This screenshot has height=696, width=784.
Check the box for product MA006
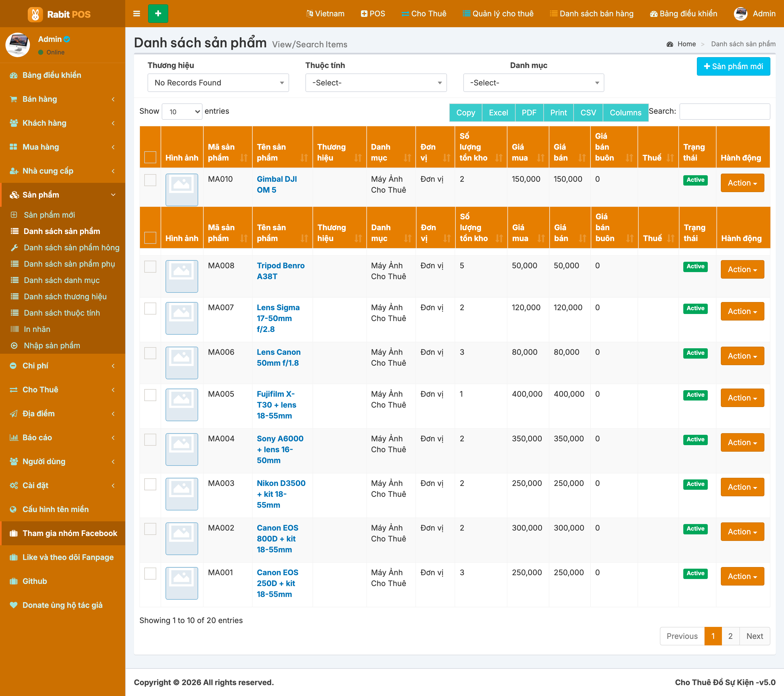(x=150, y=353)
